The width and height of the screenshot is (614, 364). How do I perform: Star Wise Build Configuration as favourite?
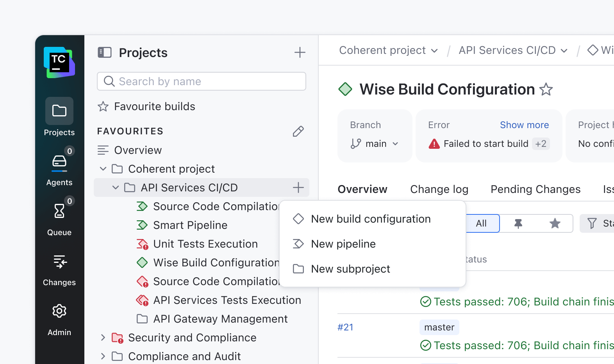point(546,89)
